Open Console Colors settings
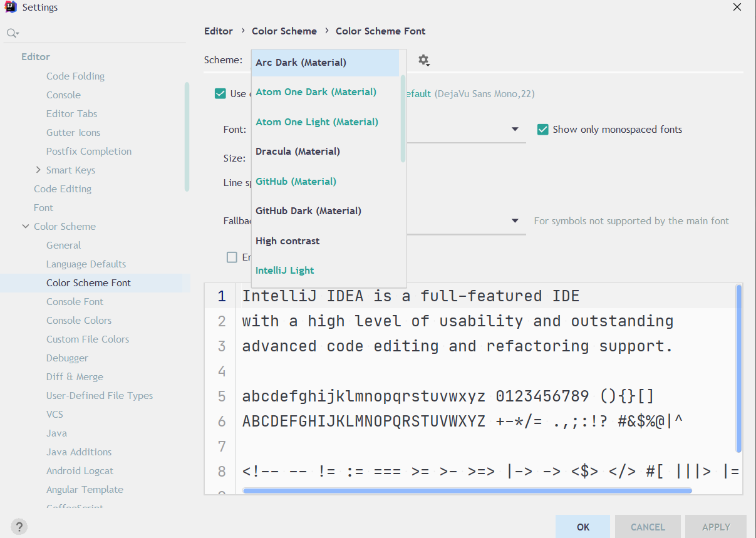 (79, 321)
